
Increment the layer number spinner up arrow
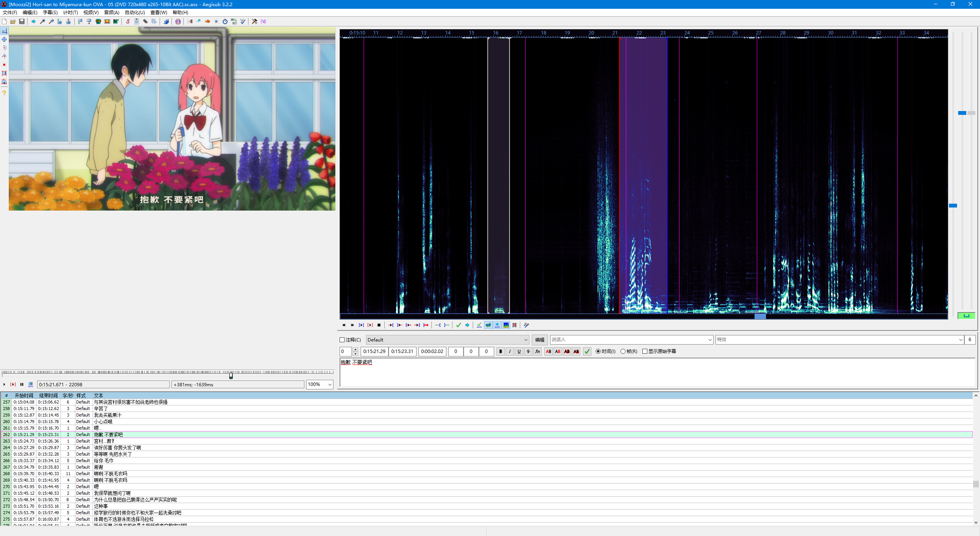pos(356,349)
